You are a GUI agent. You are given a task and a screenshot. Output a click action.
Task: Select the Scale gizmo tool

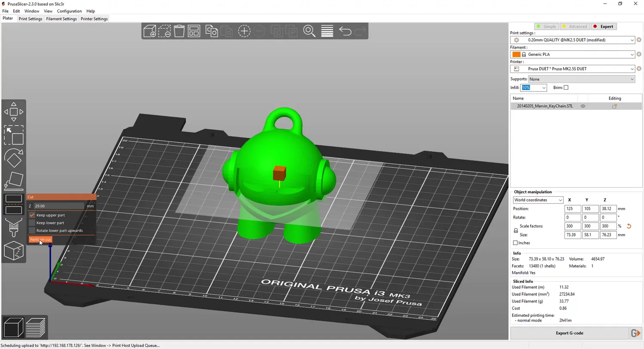pyautogui.click(x=14, y=135)
